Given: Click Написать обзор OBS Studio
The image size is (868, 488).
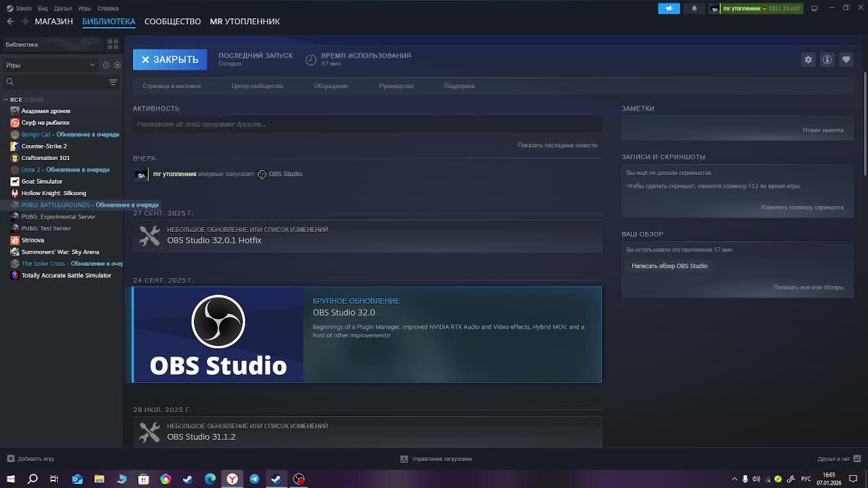Looking at the screenshot, I should pos(669,266).
